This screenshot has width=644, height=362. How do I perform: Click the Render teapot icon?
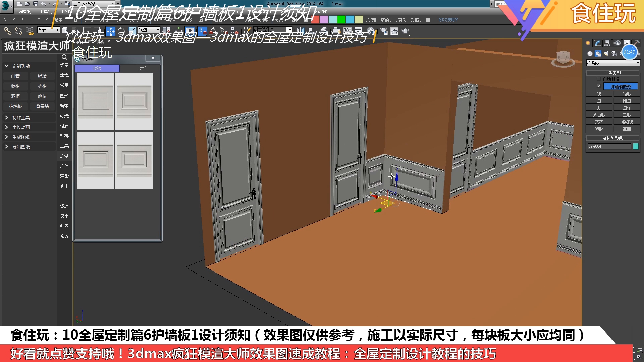point(405,31)
